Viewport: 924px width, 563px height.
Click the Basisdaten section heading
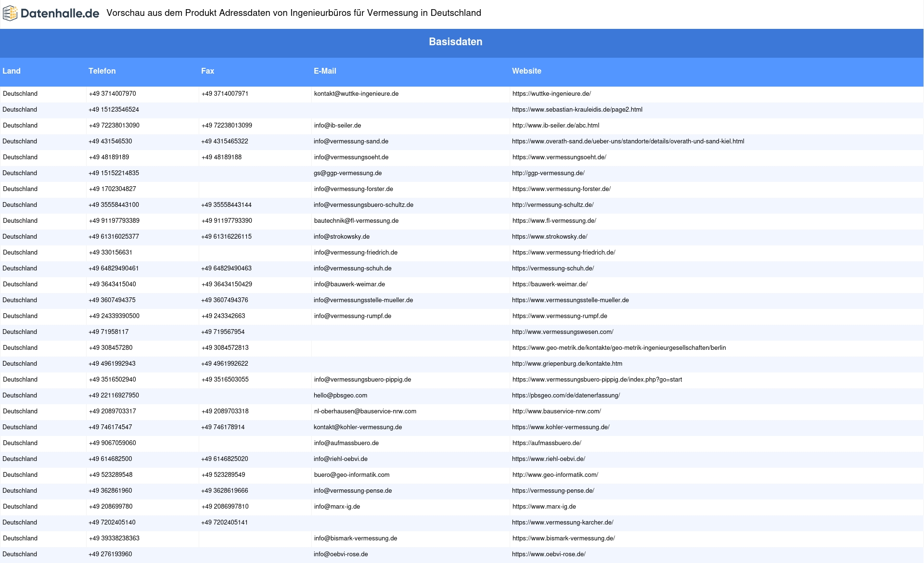(456, 42)
